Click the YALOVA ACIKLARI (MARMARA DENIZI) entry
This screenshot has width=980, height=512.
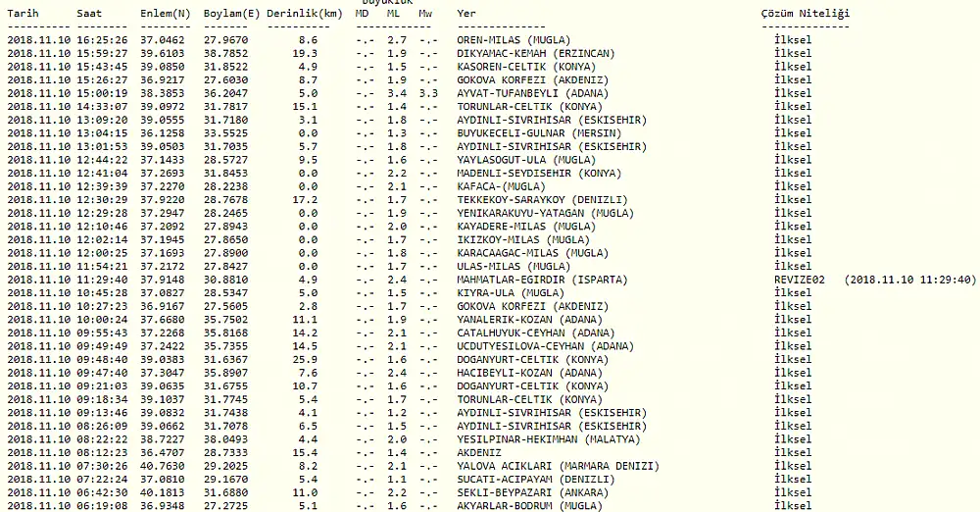click(x=556, y=466)
